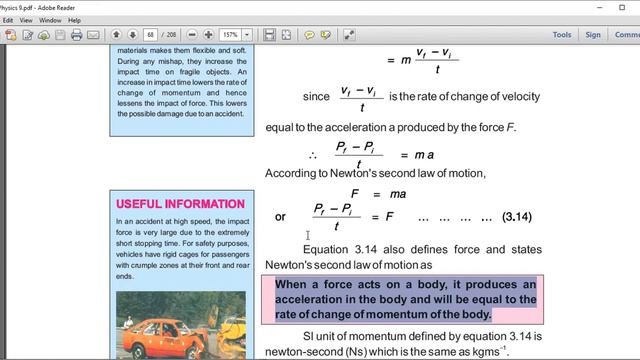The width and height of the screenshot is (640, 360).
Task: Click the USEFUL INFORMATION heading
Action: tap(180, 204)
